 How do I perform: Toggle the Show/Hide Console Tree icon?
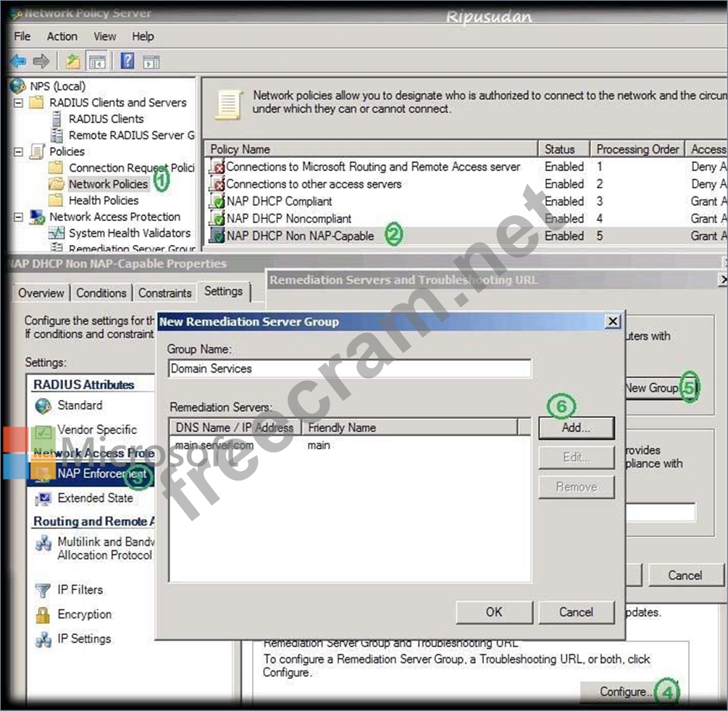98,62
